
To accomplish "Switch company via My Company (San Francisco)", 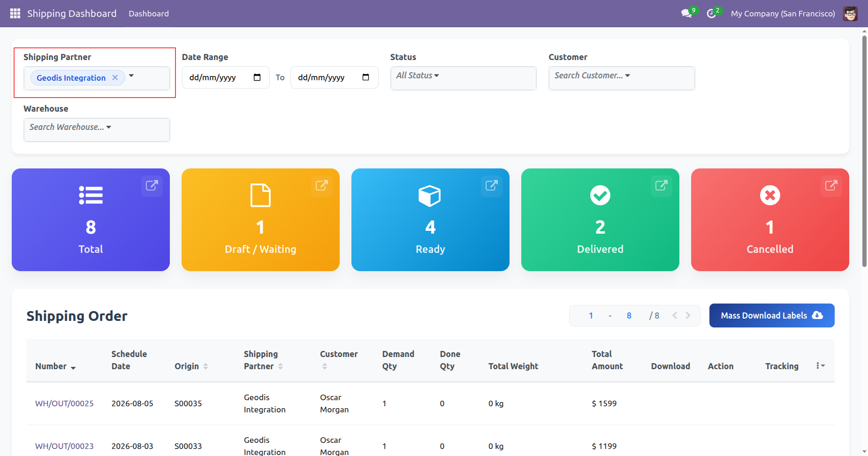I will pos(783,14).
